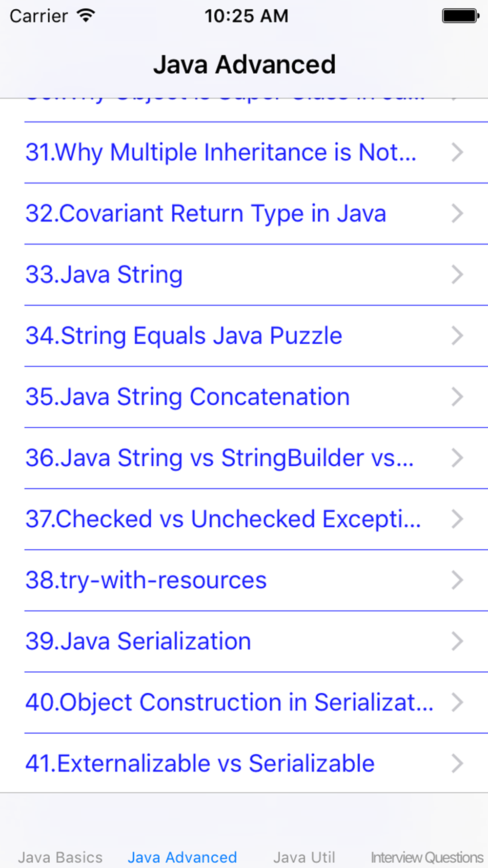The width and height of the screenshot is (488, 868).
Task: Tap chevron for Java Serialization row
Action: click(x=457, y=641)
